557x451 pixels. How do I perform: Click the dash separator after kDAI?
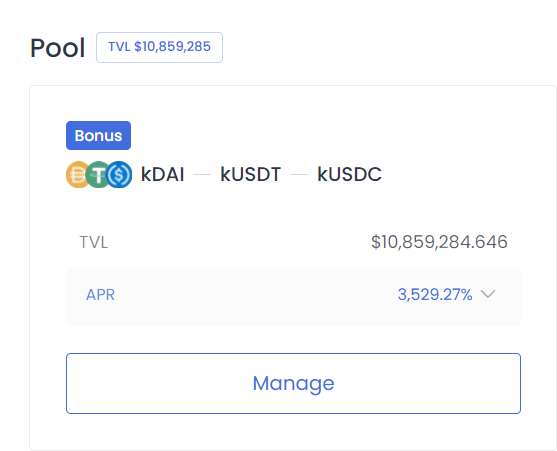(202, 175)
